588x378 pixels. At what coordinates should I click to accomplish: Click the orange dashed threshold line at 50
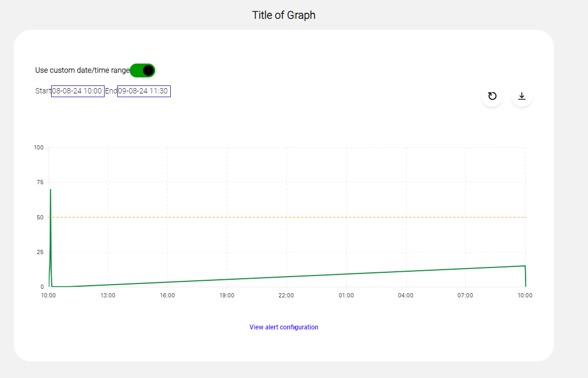288,217
